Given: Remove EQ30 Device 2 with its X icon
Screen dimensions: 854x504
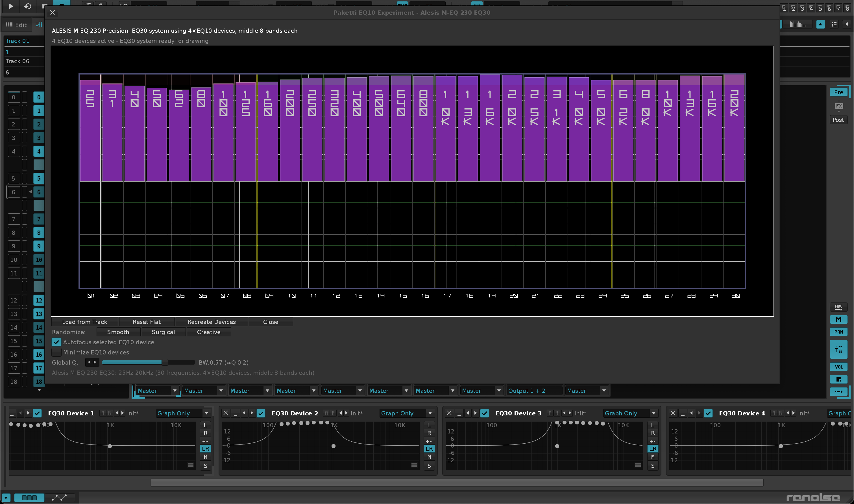Looking at the screenshot, I should [x=226, y=413].
